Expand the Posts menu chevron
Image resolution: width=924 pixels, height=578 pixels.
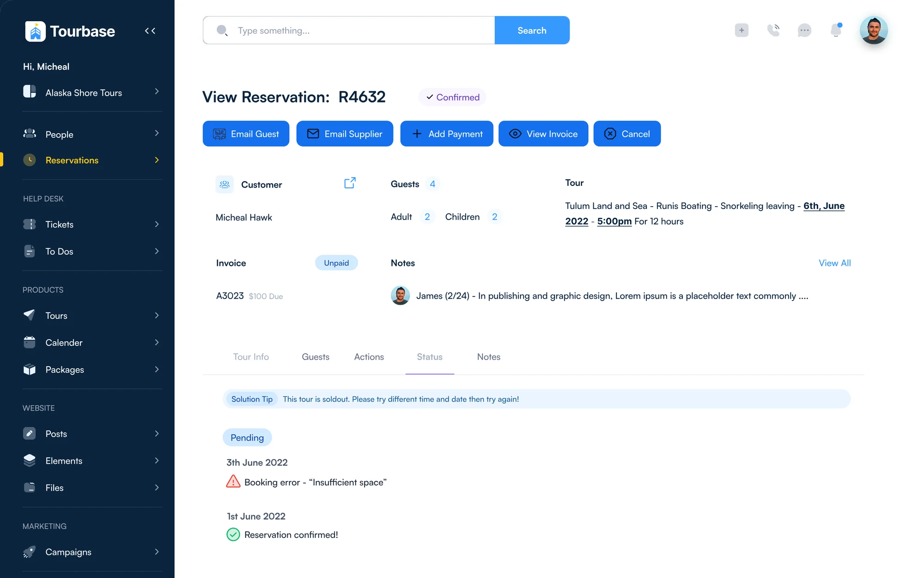point(157,433)
